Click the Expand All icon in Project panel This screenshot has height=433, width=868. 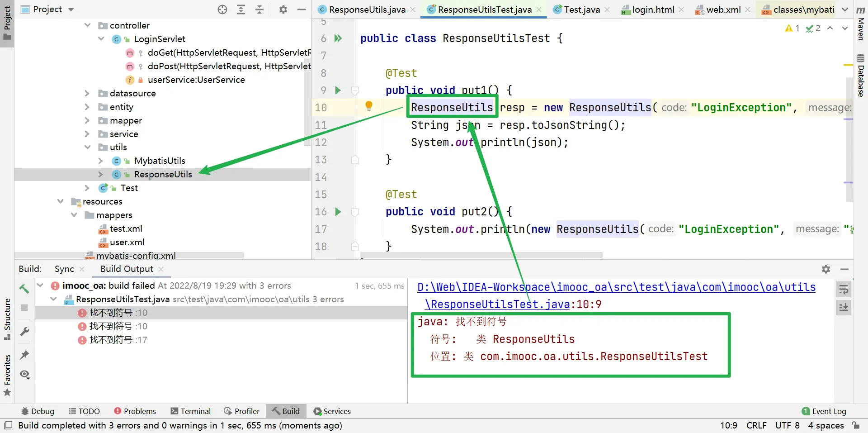tap(241, 10)
